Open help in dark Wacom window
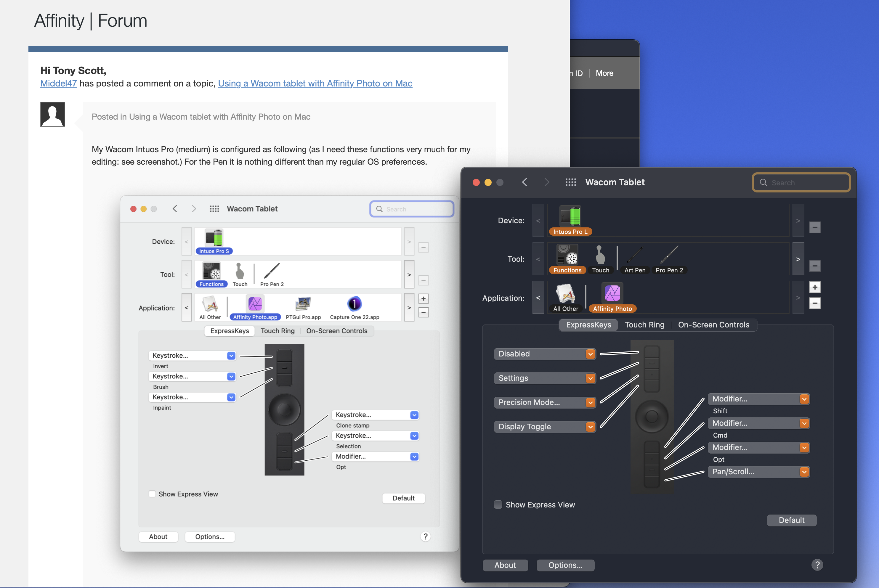This screenshot has width=879, height=588. click(817, 565)
